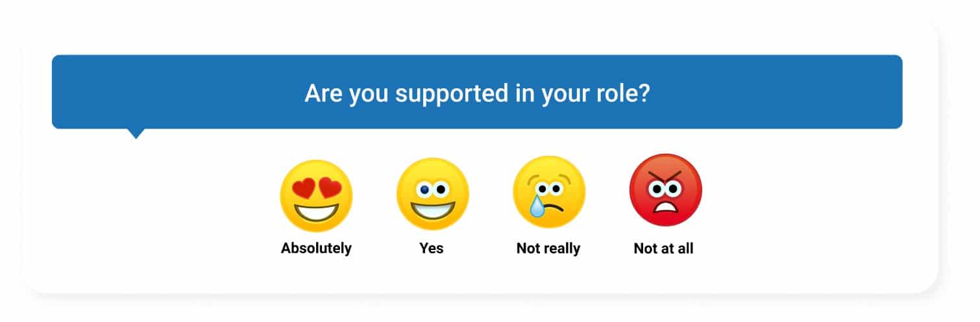The image size is (980, 322).
Task: Click the "Absolutely" answer label
Action: 316,248
